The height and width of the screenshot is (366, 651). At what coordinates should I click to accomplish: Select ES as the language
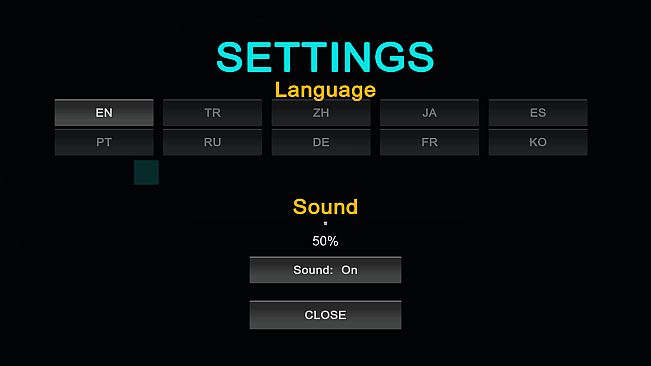click(538, 112)
